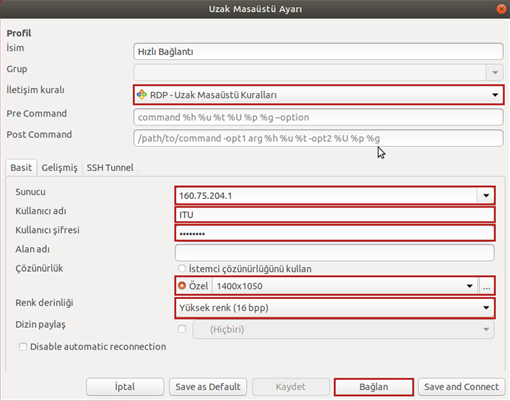Click the İptal button

point(125,387)
